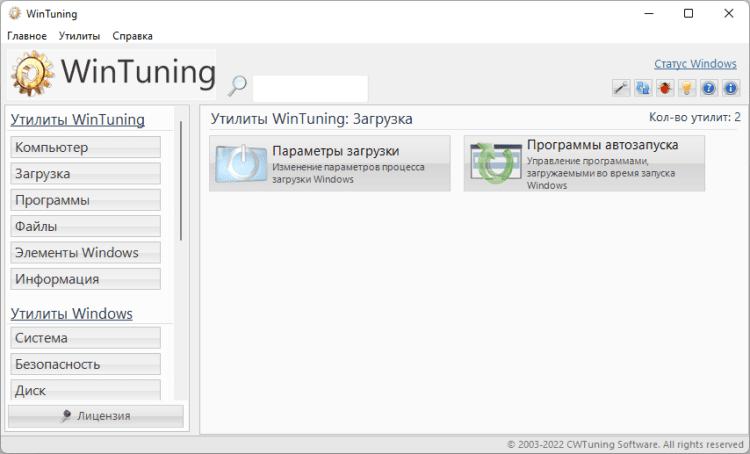The width and height of the screenshot is (750, 454).
Task: Open the Утилиты menu
Action: (x=79, y=36)
